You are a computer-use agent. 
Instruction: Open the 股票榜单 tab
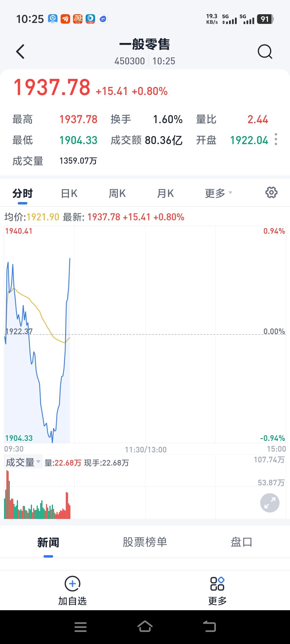coord(145,542)
